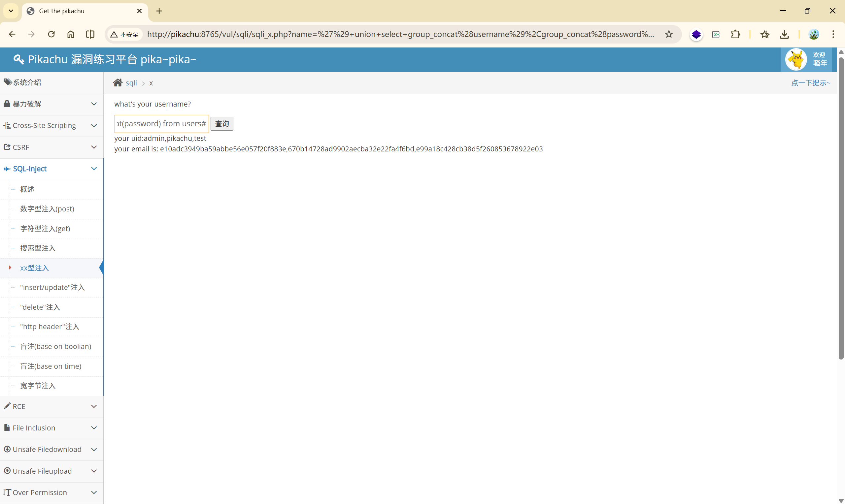This screenshot has width=845, height=504.
Task: Click the 点一下提示~ hint link
Action: (x=810, y=83)
